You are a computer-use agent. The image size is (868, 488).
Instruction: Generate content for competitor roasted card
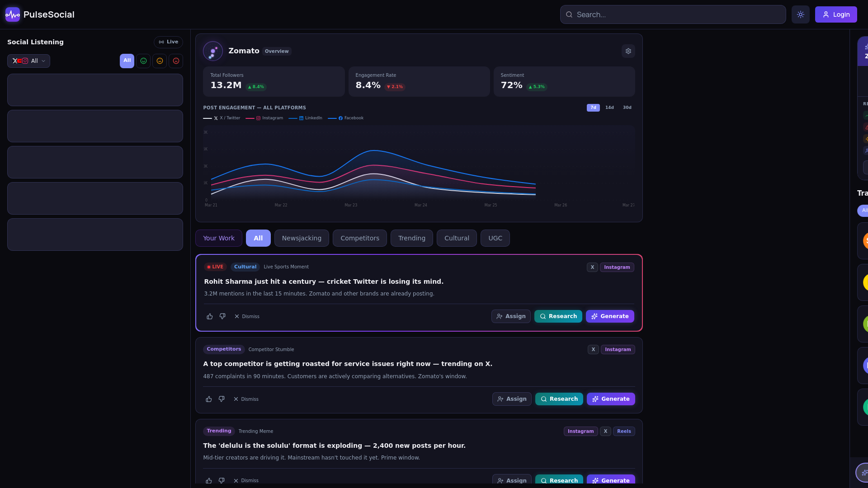(x=611, y=399)
